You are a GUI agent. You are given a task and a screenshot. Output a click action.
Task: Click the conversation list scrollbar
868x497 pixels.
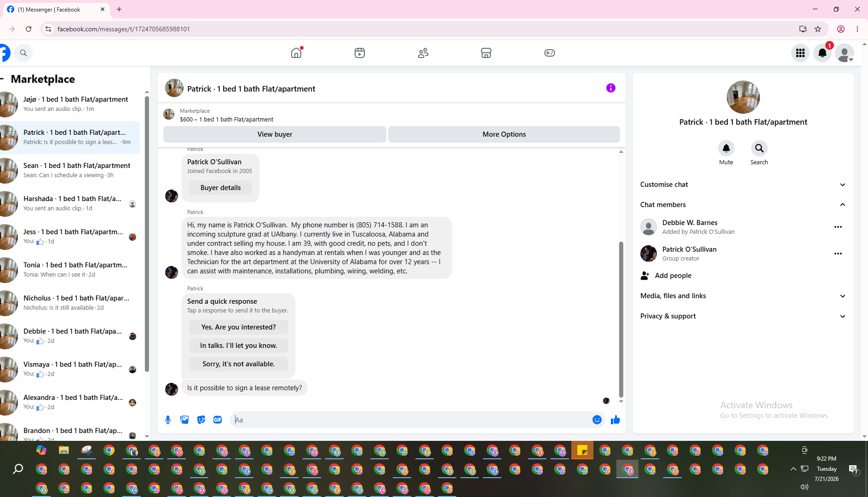(x=147, y=234)
